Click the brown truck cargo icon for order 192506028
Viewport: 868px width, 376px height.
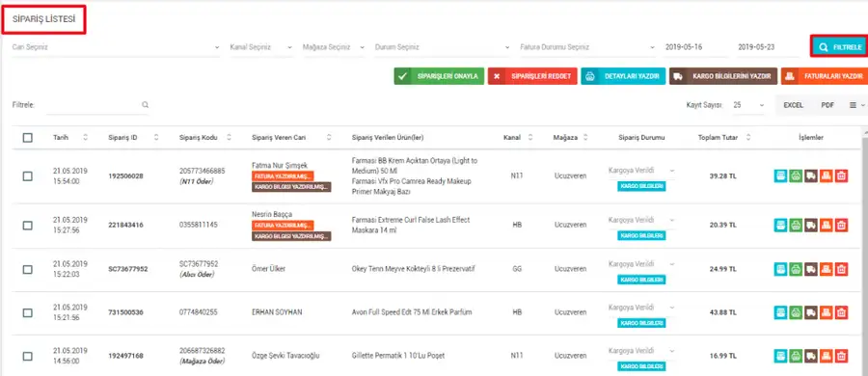tap(811, 176)
